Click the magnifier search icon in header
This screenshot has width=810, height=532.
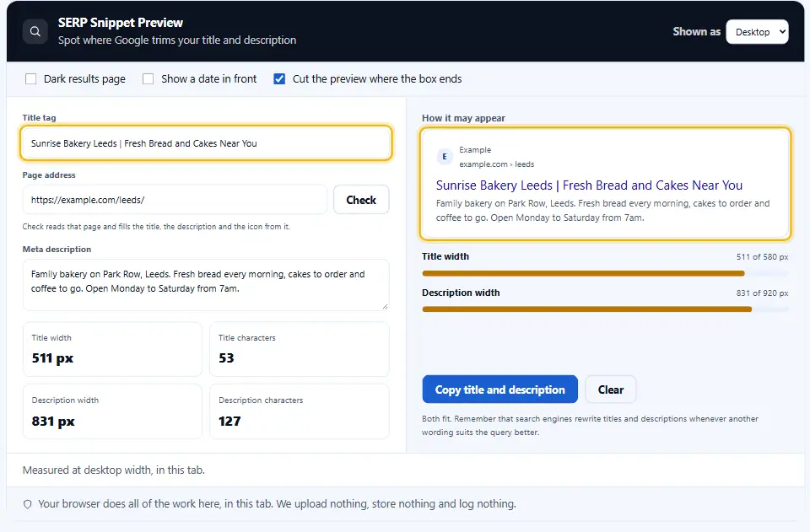[x=35, y=31]
